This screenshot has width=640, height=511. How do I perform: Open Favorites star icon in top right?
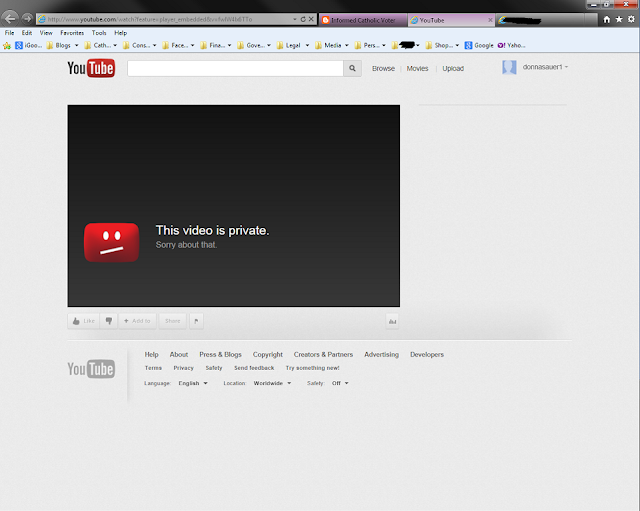619,19
